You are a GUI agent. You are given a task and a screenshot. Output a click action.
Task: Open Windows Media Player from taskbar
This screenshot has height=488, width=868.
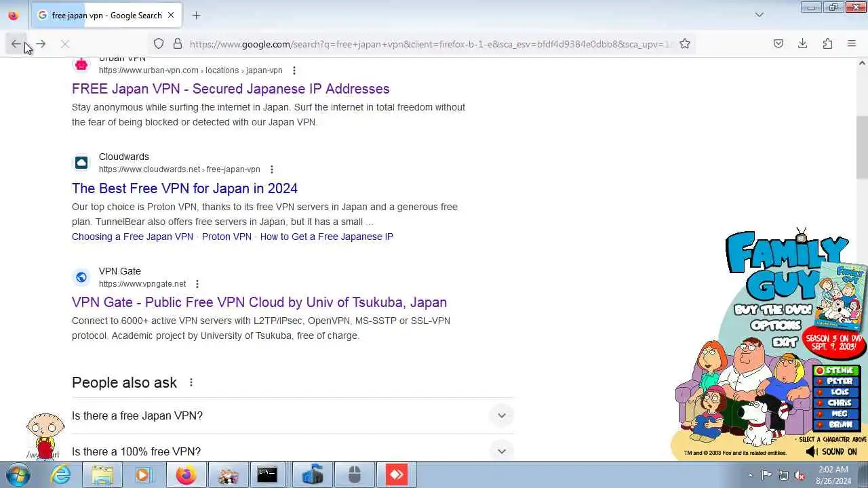tap(143, 475)
